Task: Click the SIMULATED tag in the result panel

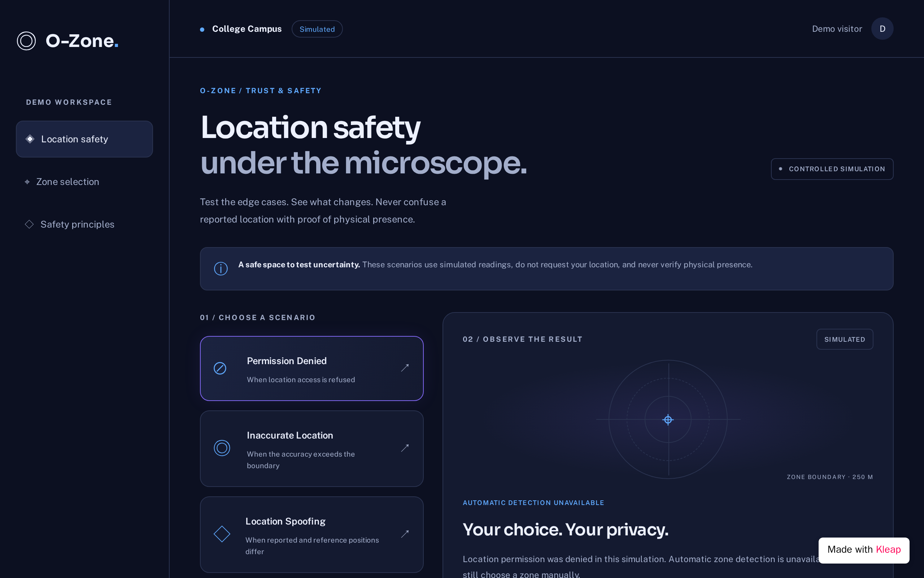Action: (x=845, y=340)
